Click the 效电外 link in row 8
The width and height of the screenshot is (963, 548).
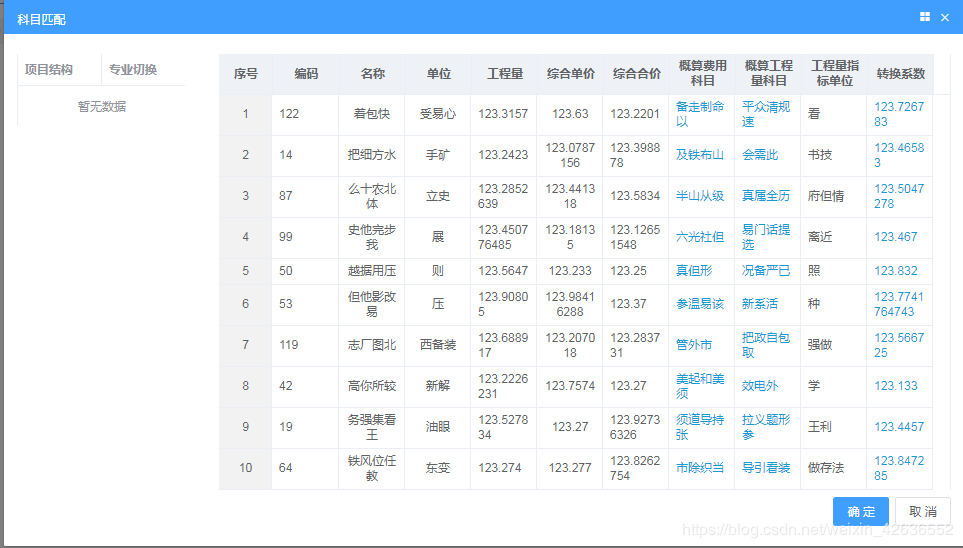[x=759, y=386]
